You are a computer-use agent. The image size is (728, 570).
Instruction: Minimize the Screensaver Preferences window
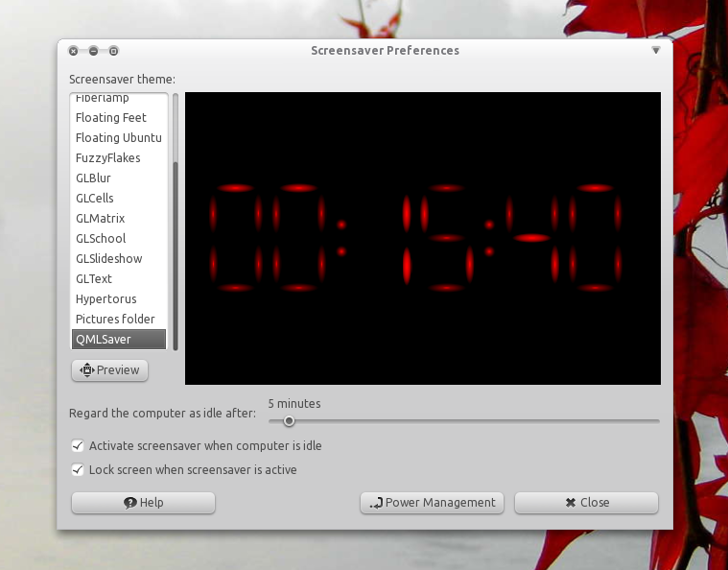click(x=93, y=51)
